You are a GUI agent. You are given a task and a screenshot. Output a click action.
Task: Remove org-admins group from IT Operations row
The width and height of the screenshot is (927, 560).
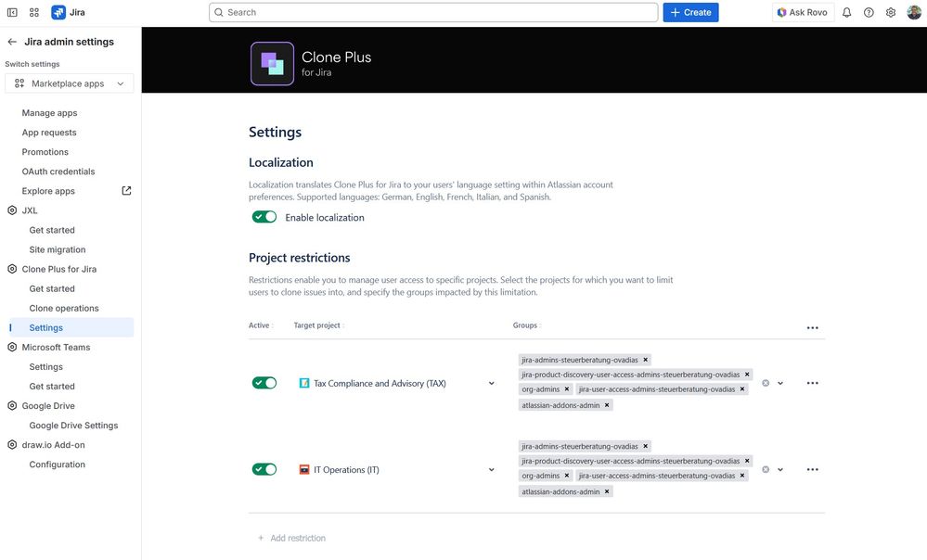point(566,476)
